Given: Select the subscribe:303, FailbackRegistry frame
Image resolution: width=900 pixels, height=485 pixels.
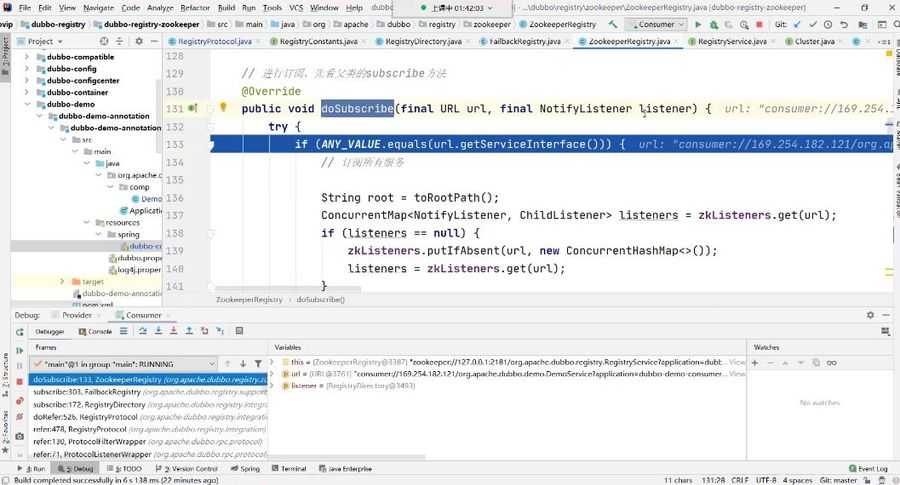Looking at the screenshot, I should (x=148, y=392).
